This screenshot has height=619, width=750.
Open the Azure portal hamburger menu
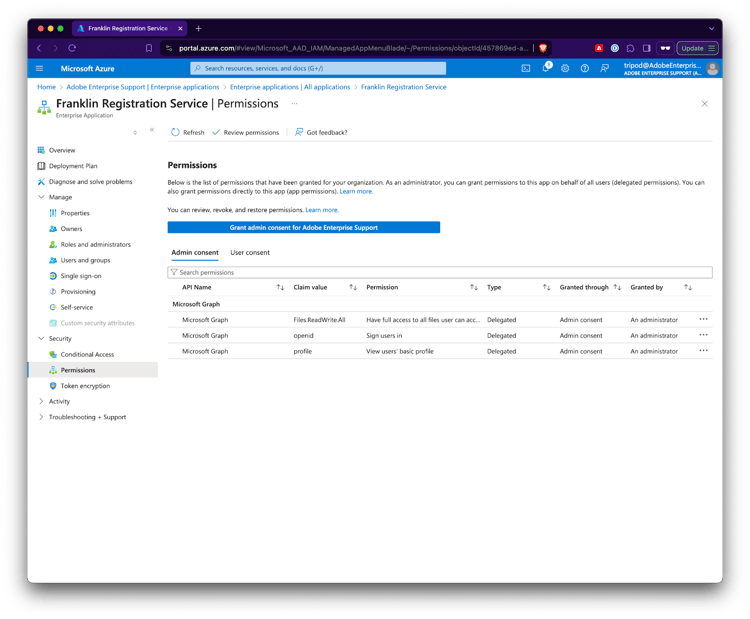[x=39, y=68]
